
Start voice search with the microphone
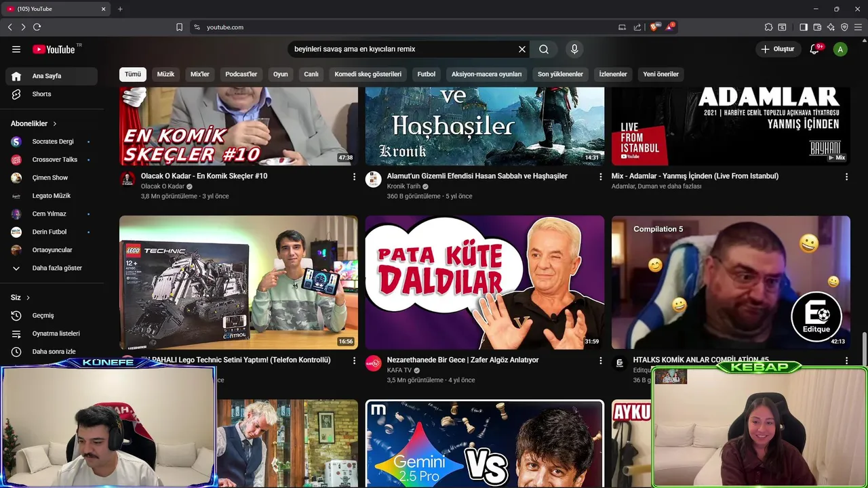(574, 49)
